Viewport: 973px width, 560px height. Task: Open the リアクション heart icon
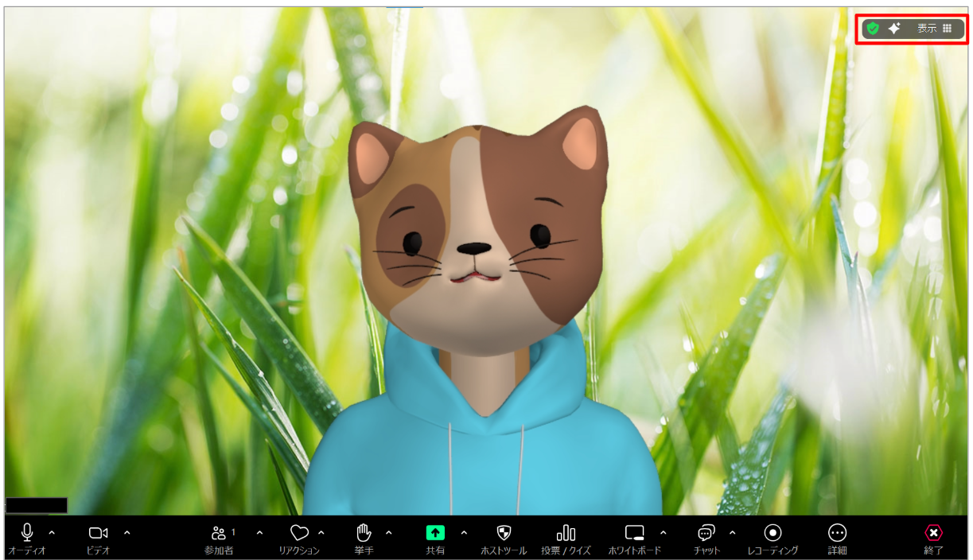tap(299, 533)
